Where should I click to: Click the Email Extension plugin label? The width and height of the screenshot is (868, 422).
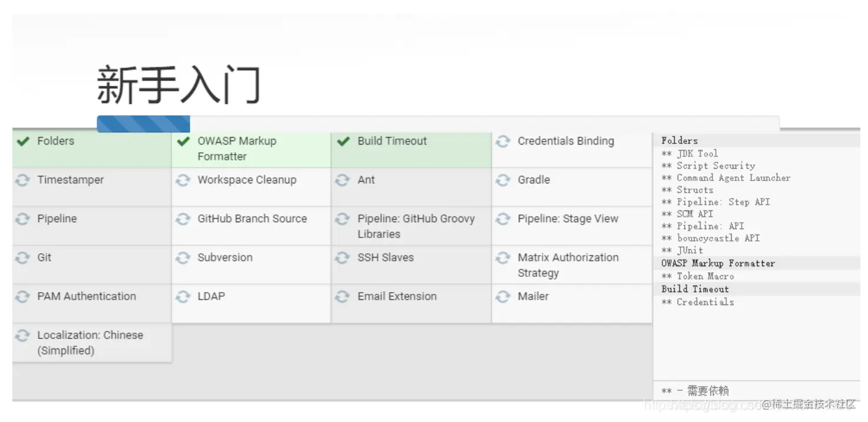[x=397, y=296]
